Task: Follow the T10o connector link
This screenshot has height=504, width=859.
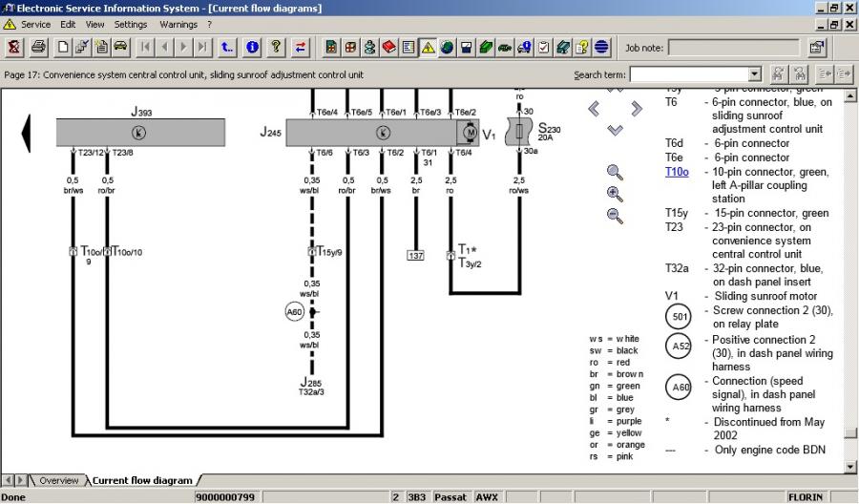Action: point(677,172)
